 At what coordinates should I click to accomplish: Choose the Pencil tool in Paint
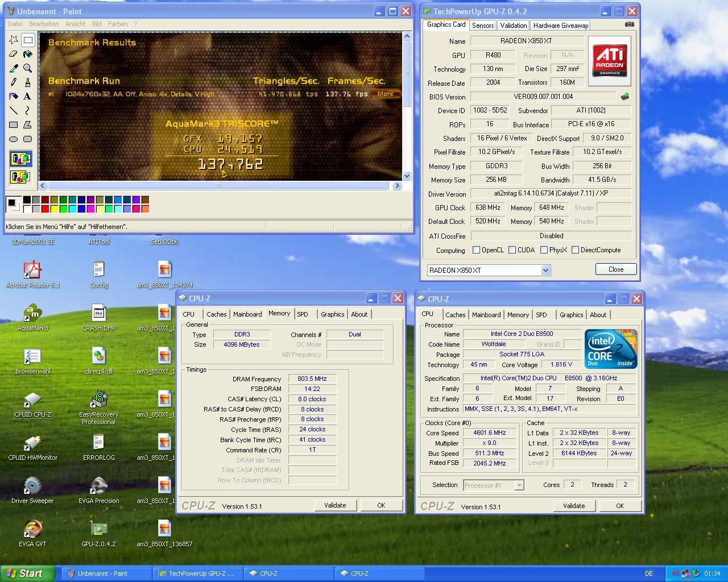pos(14,82)
